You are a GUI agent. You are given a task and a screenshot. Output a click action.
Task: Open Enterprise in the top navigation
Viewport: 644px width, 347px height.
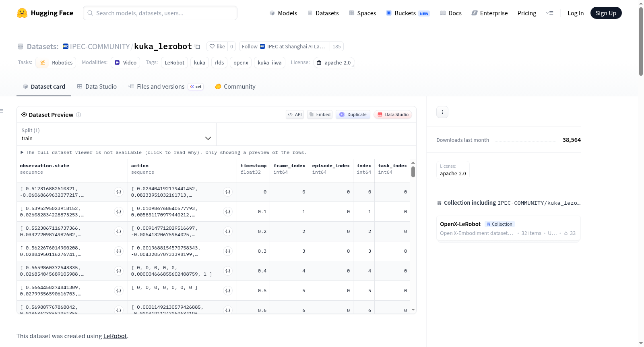489,13
